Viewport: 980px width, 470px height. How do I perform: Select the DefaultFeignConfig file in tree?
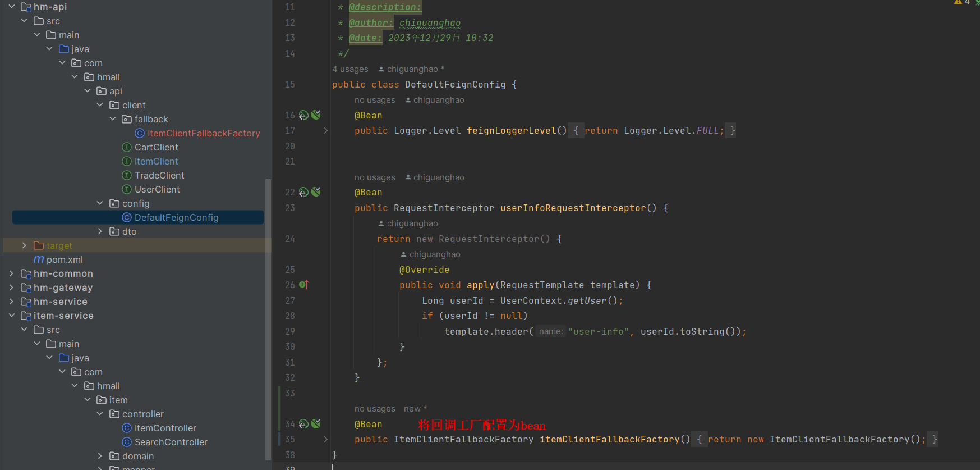pos(176,217)
